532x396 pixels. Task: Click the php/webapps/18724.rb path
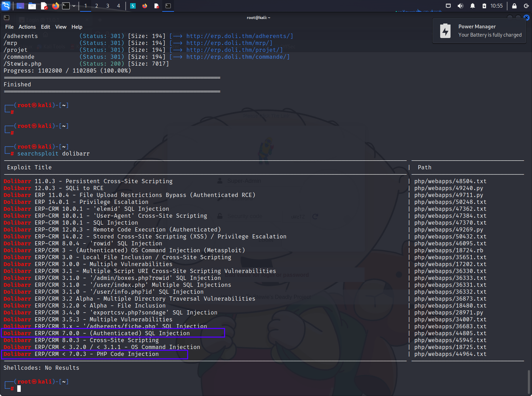click(449, 250)
